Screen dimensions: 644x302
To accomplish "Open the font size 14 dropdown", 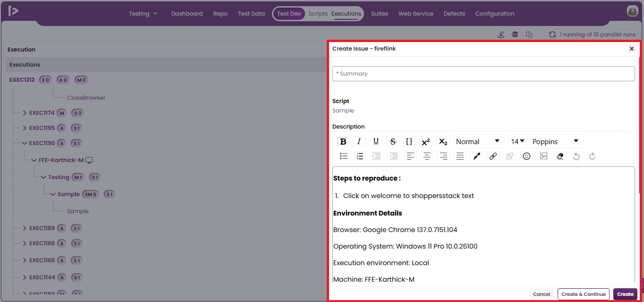I will [517, 141].
